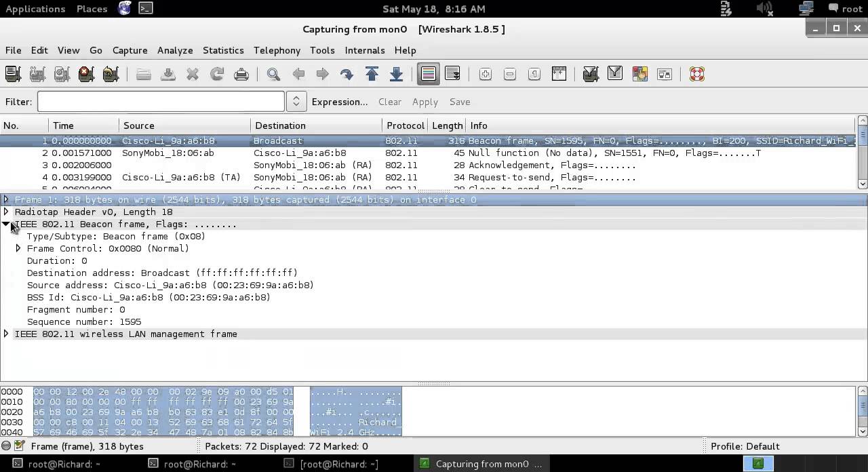Open the capture interfaces list icon
The width and height of the screenshot is (868, 472).
[13, 74]
